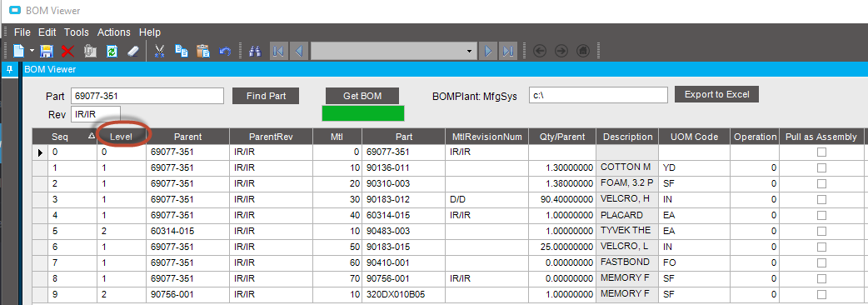Select the YD UOM code cell
Viewport: 868px width, 305px height.
click(x=694, y=167)
